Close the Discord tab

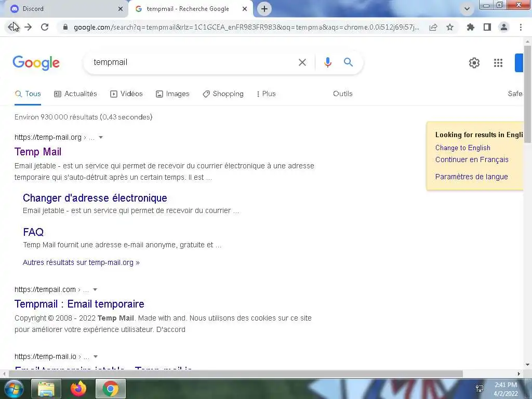click(x=121, y=9)
